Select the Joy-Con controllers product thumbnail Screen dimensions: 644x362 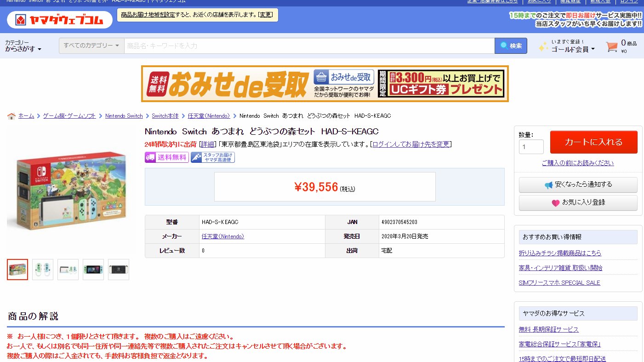[x=42, y=269]
